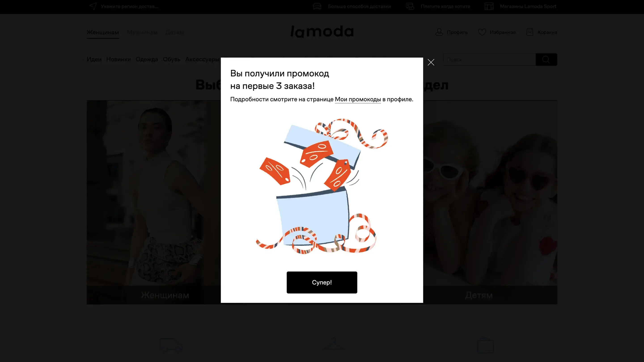
Task: Open the Одежда menu item
Action: 147,59
